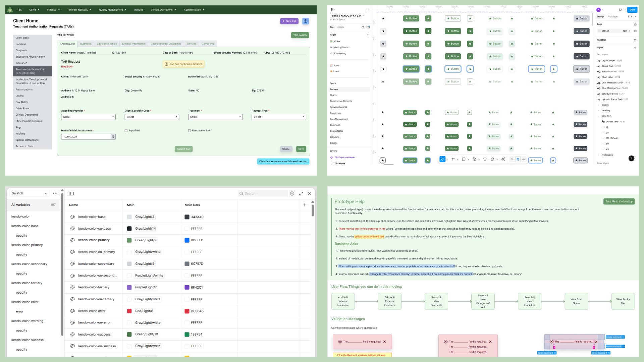Viewport: 644px width, 362px height.
Task: Add a new text style with plus icon
Action: [x=635, y=48]
